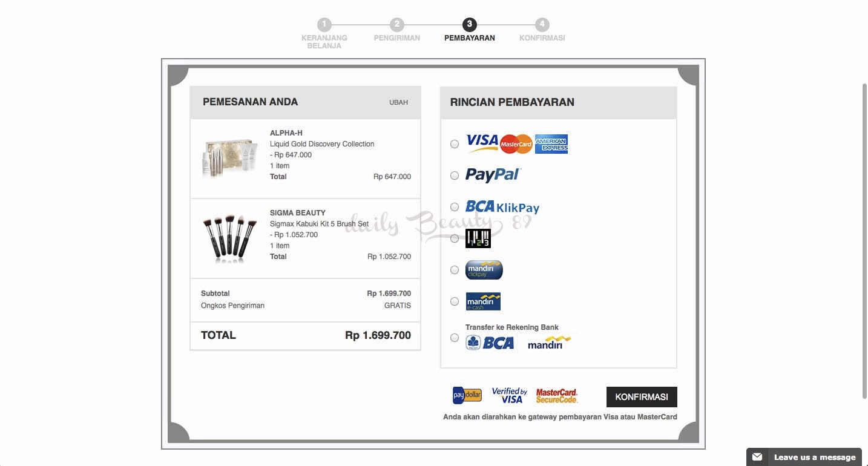Click the ALPHA-H brand name
The width and height of the screenshot is (868, 466).
pos(286,133)
